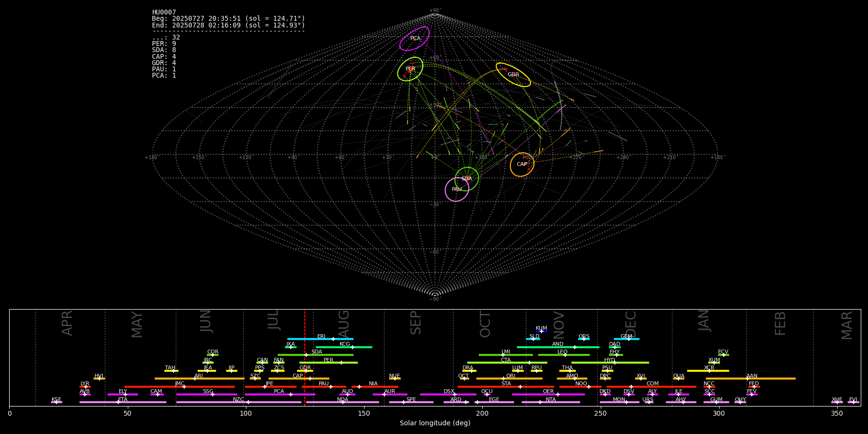This screenshot has width=868, height=434.
Task: Click the SSG shower bar in timeline
Action: click(x=207, y=394)
